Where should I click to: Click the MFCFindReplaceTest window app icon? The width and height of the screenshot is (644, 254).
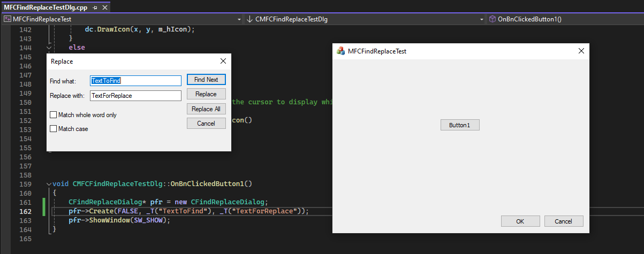tap(340, 51)
